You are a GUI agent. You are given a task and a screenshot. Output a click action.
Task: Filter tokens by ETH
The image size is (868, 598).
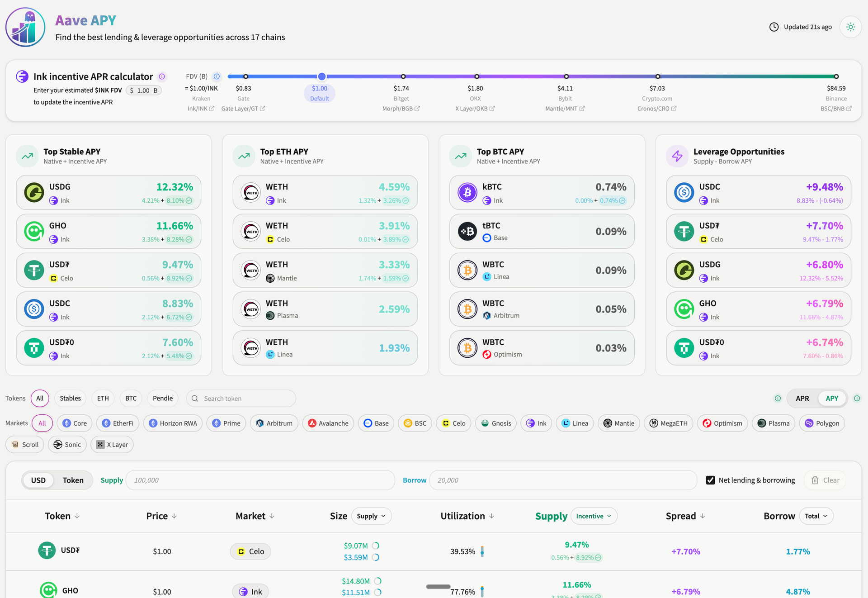point(103,399)
